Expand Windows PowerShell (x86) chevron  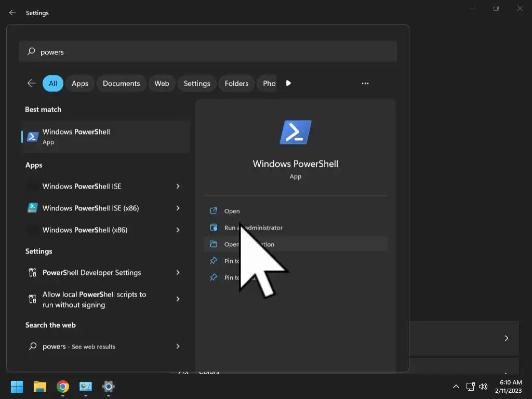(x=178, y=230)
